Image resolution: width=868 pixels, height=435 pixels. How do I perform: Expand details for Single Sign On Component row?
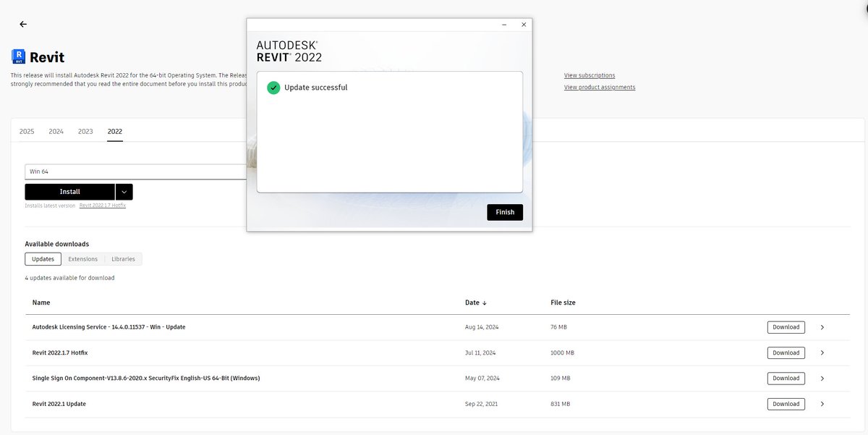point(822,379)
